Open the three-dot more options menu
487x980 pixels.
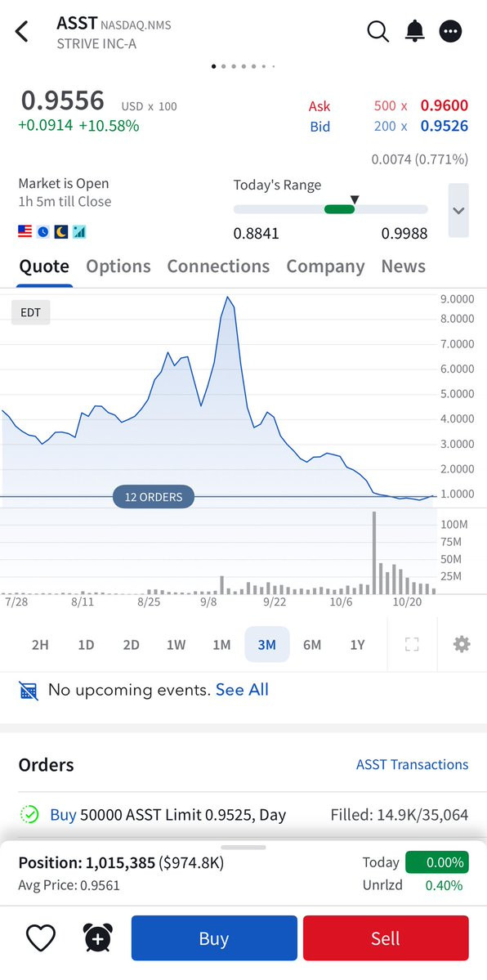point(451,30)
